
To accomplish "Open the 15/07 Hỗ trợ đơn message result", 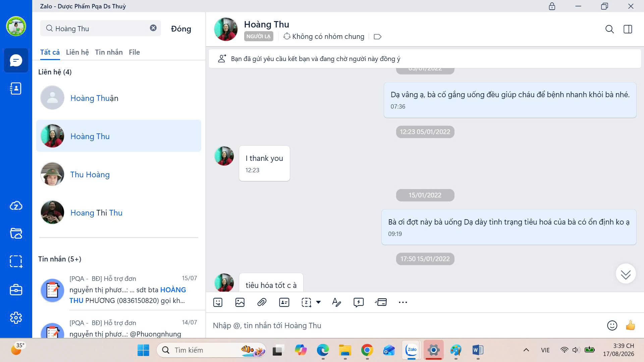I will click(x=119, y=290).
